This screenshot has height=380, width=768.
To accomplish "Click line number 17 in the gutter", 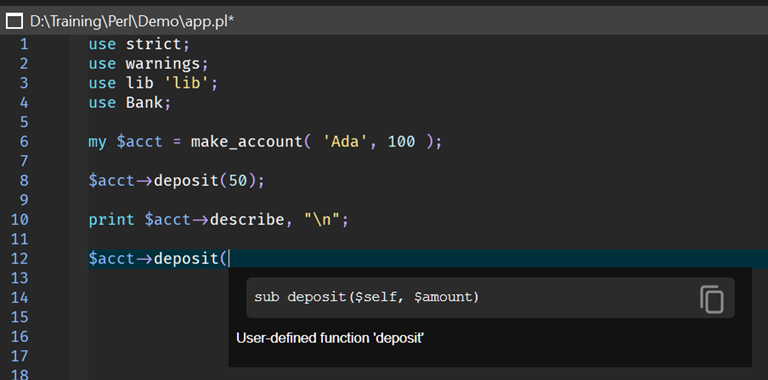I will [20, 356].
